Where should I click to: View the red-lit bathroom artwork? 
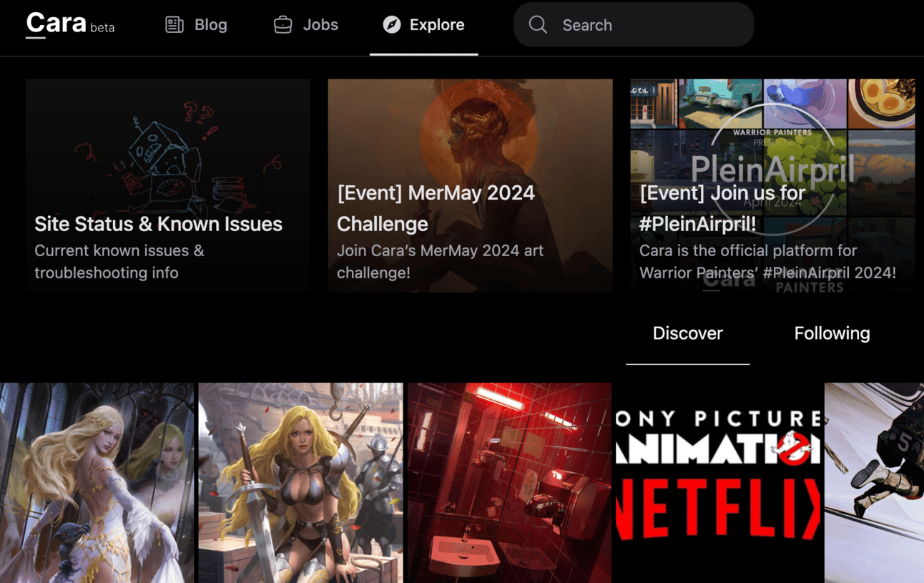[510, 483]
